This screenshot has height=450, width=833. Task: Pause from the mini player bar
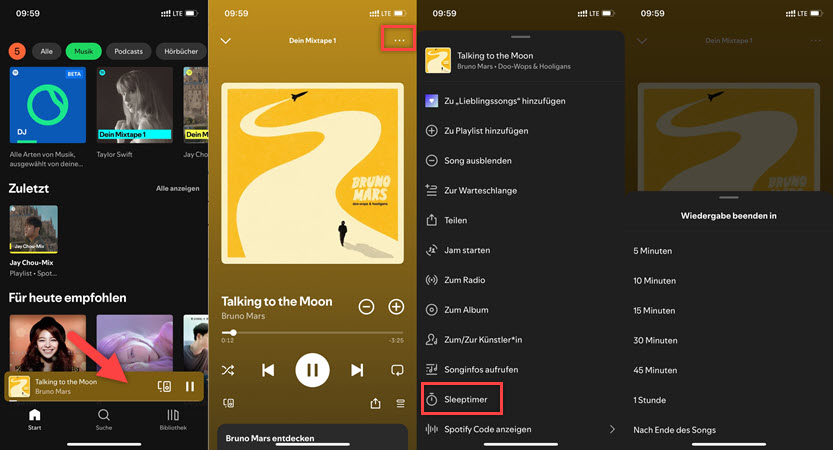pyautogui.click(x=190, y=387)
